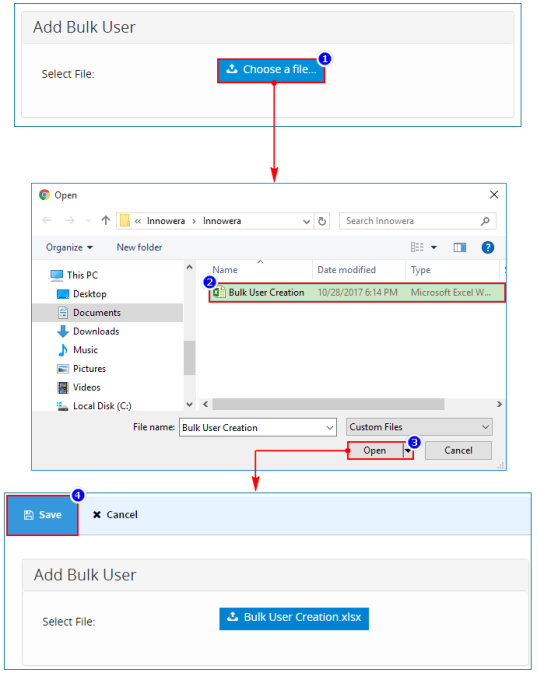
Task: Open more view options dropdown arrow
Action: click(434, 248)
